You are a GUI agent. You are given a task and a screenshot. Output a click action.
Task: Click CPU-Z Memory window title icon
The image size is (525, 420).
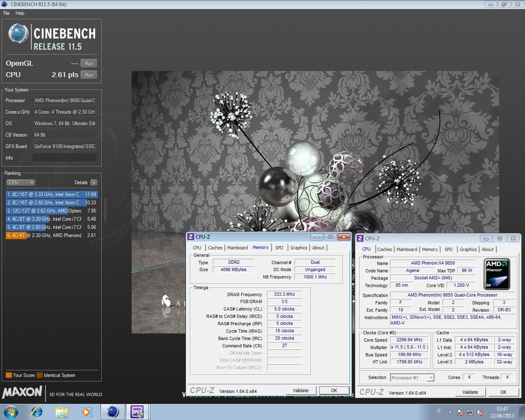191,237
